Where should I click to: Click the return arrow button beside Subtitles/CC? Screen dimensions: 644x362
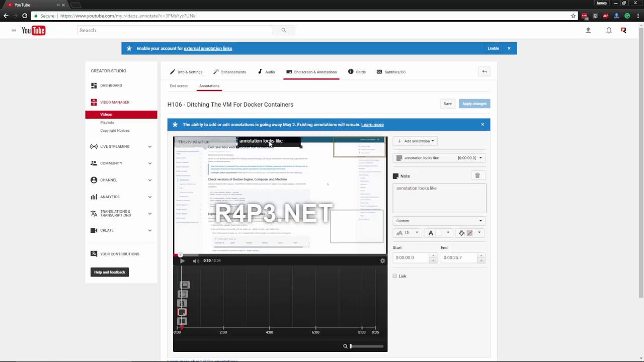[484, 71]
